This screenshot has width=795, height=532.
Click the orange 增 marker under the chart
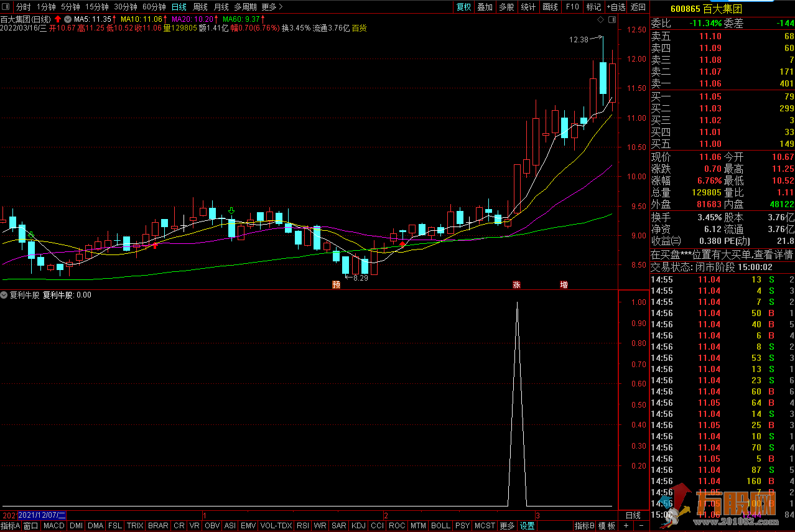(x=564, y=284)
